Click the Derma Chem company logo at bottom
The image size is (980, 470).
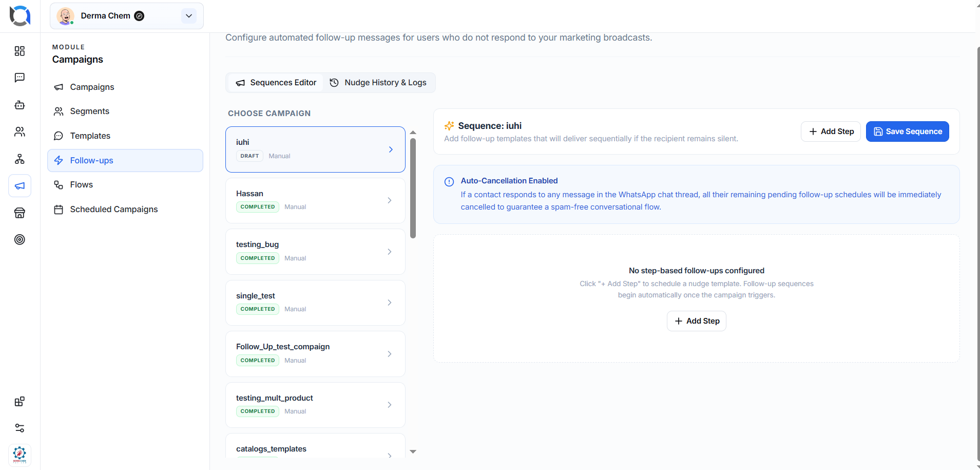pyautogui.click(x=20, y=455)
